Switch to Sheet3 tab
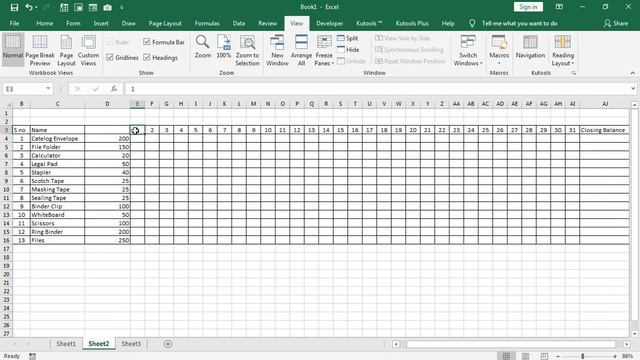This screenshot has width=640, height=360. (x=131, y=344)
